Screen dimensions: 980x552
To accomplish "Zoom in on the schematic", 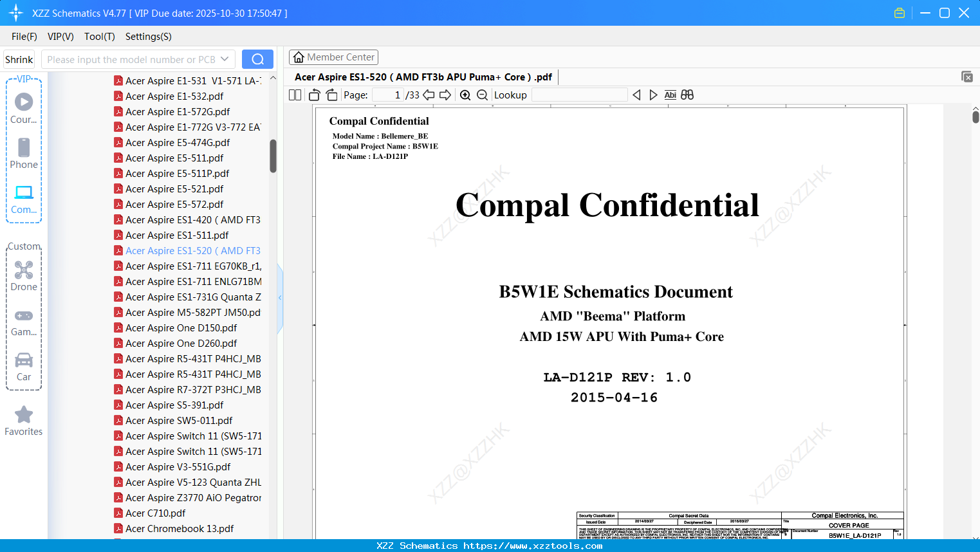I will tap(465, 95).
